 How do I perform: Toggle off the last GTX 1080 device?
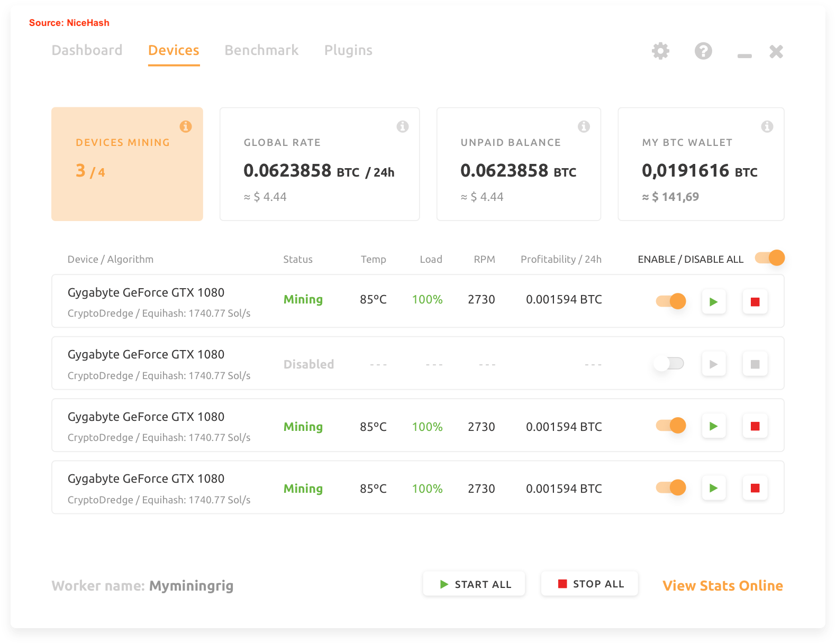(671, 487)
